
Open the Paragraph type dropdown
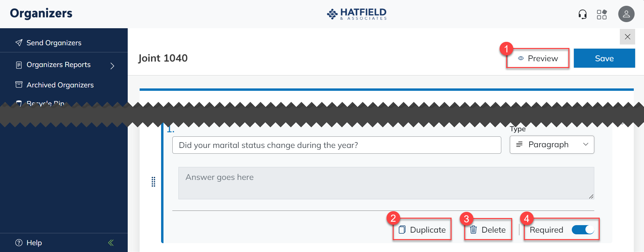[x=552, y=145]
